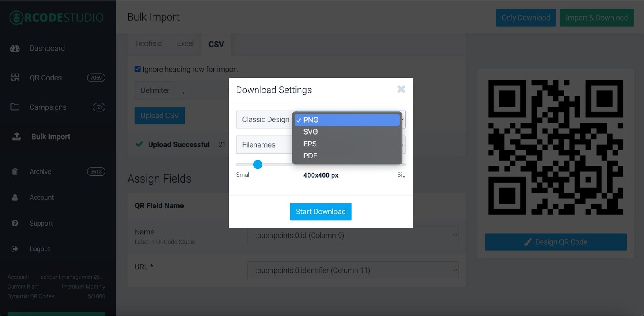This screenshot has width=644, height=316.
Task: Click the Small size label
Action: (243, 175)
